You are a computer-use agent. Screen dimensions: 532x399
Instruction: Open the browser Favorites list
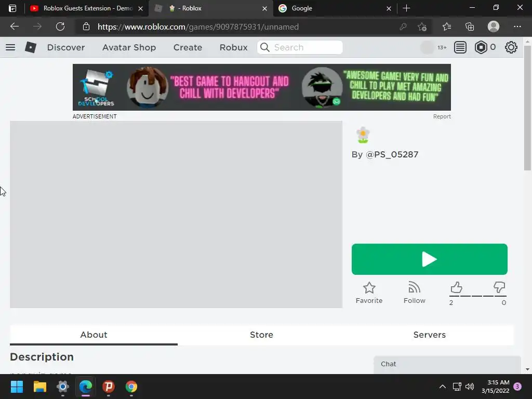click(x=447, y=26)
